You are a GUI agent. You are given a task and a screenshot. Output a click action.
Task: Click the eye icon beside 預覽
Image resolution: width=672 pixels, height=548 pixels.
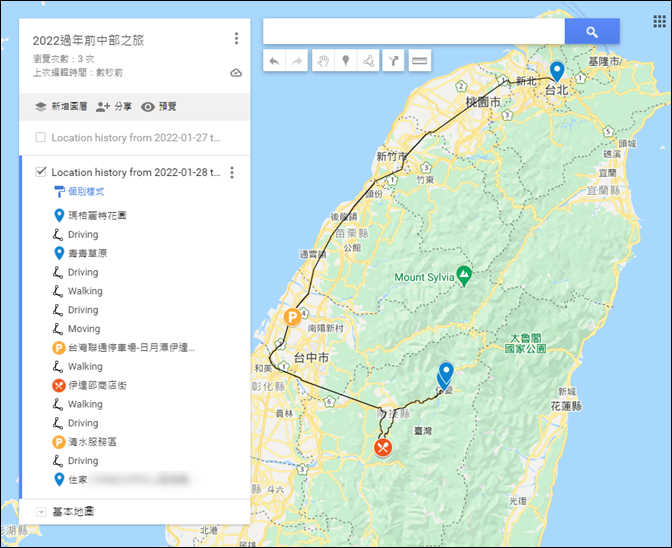(x=148, y=107)
